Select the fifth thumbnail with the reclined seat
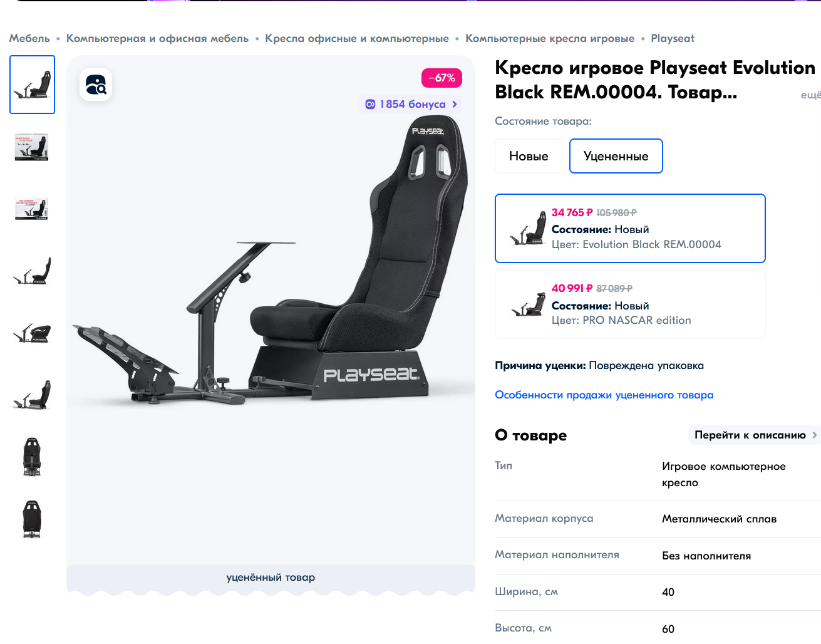 coord(32,333)
